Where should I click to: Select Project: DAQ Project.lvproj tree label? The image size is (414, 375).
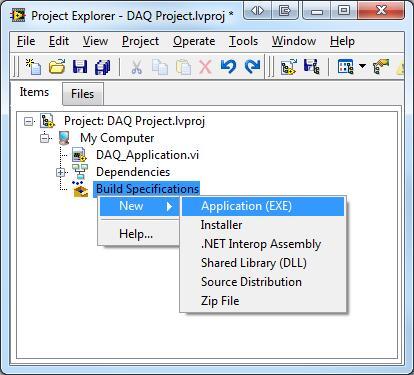135,121
